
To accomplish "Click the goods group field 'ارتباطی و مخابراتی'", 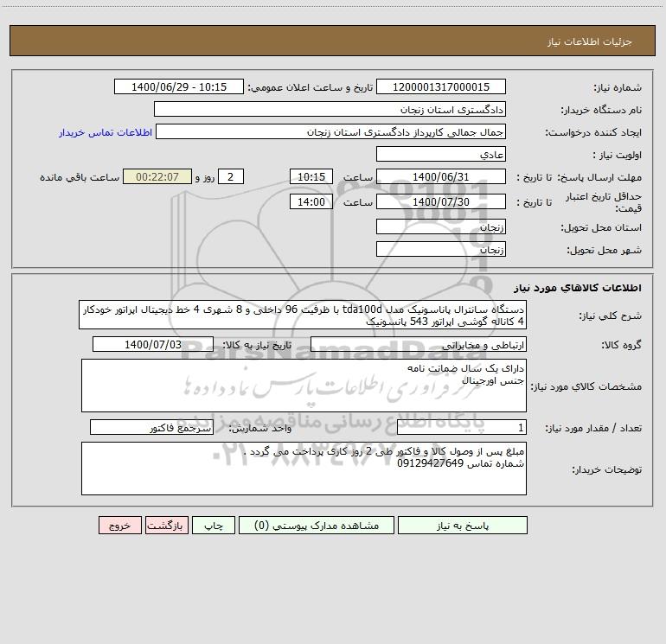I will pyautogui.click(x=419, y=345).
